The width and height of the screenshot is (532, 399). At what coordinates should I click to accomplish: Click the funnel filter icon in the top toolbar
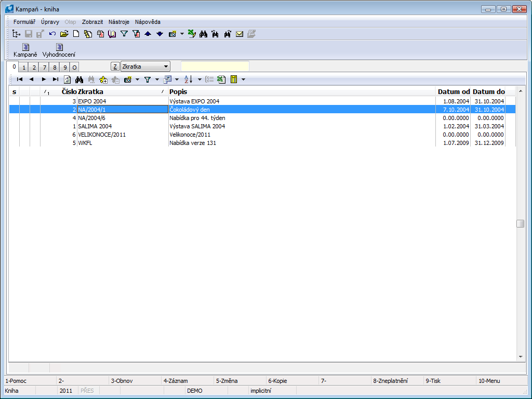pyautogui.click(x=124, y=34)
